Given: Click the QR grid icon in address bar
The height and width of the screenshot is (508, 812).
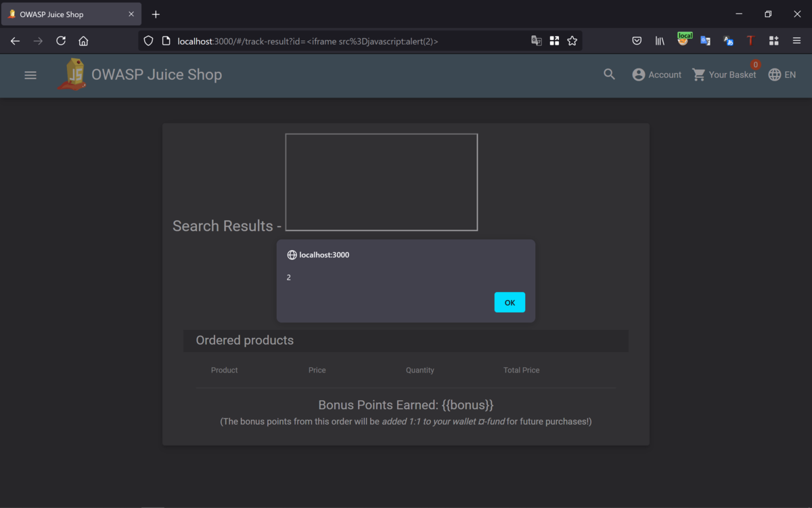Looking at the screenshot, I should coord(554,41).
